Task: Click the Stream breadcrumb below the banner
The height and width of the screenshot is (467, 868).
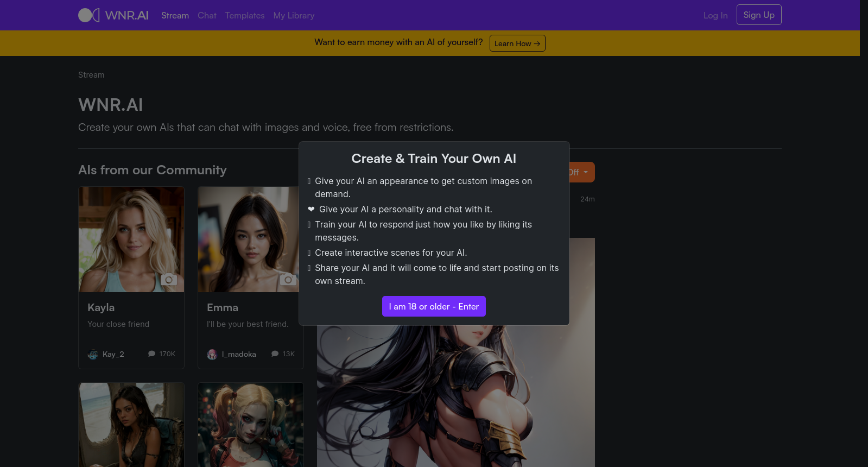Action: click(x=91, y=75)
